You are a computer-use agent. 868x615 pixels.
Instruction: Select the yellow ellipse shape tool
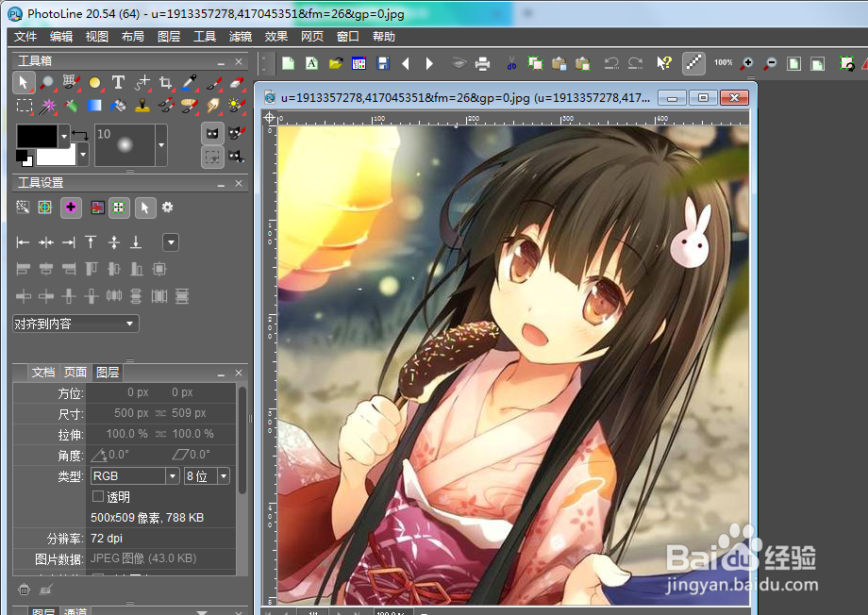coord(94,82)
